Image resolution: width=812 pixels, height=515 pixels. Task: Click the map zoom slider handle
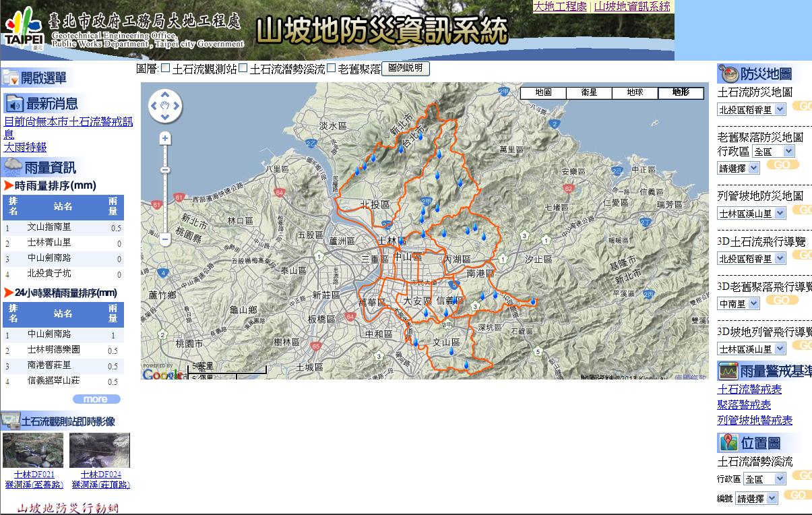coord(165,171)
